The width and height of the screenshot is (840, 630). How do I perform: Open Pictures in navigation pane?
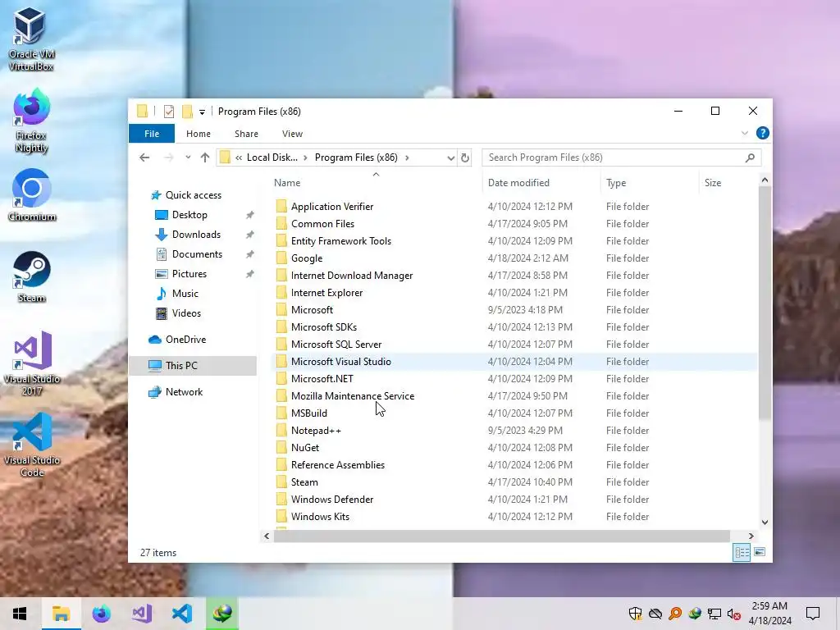[189, 274]
